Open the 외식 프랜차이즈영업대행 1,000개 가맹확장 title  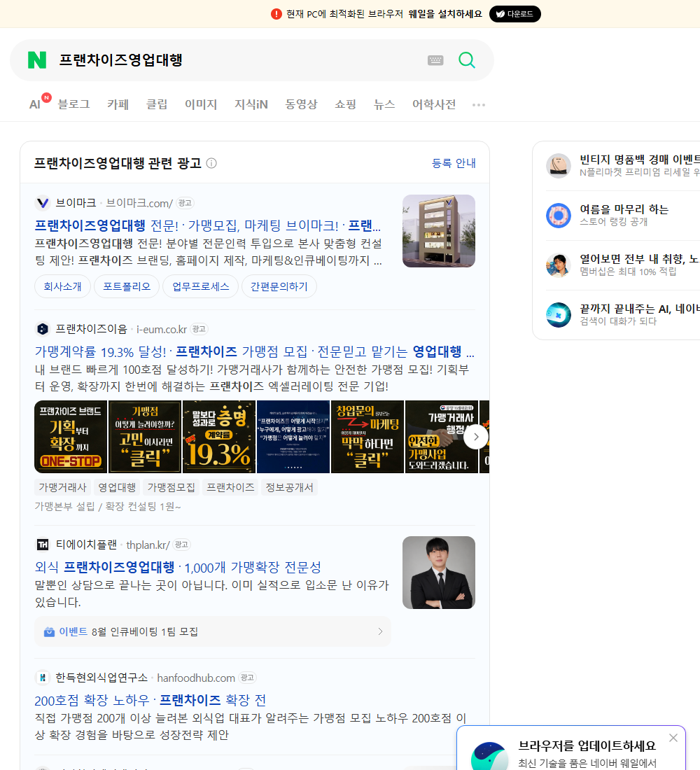point(178,567)
